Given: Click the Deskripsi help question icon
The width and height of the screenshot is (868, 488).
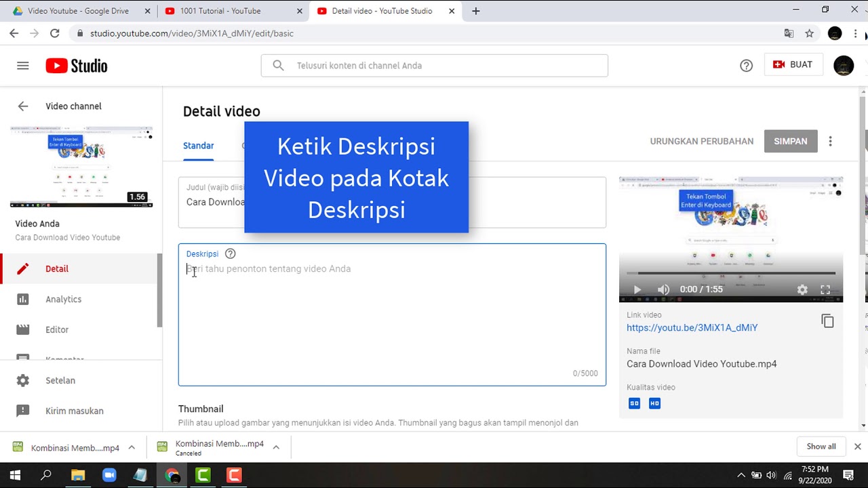Looking at the screenshot, I should (x=230, y=253).
